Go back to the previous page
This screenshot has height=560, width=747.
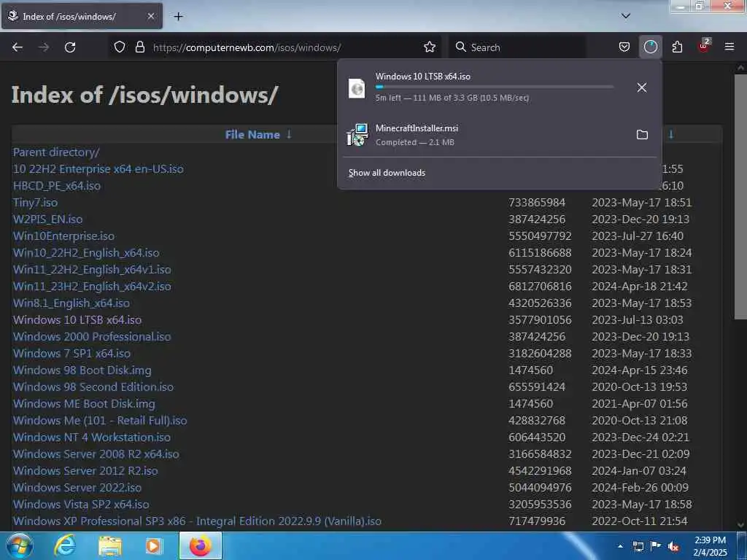(18, 47)
